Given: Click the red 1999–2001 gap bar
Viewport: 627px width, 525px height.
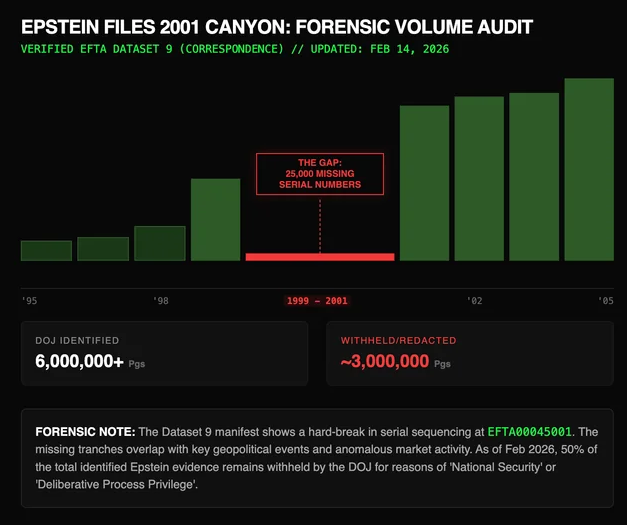Looking at the screenshot, I should [x=320, y=257].
